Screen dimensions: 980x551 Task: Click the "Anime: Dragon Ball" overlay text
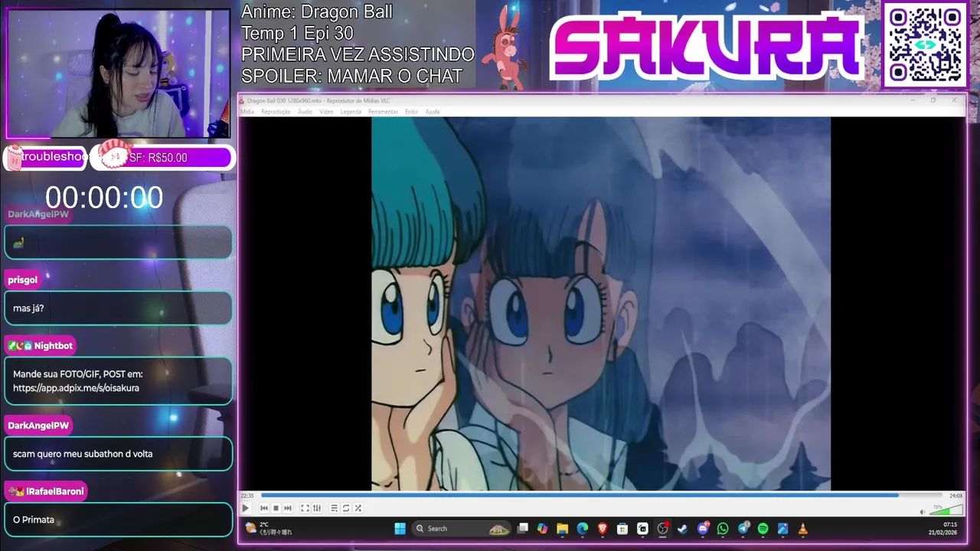point(317,11)
